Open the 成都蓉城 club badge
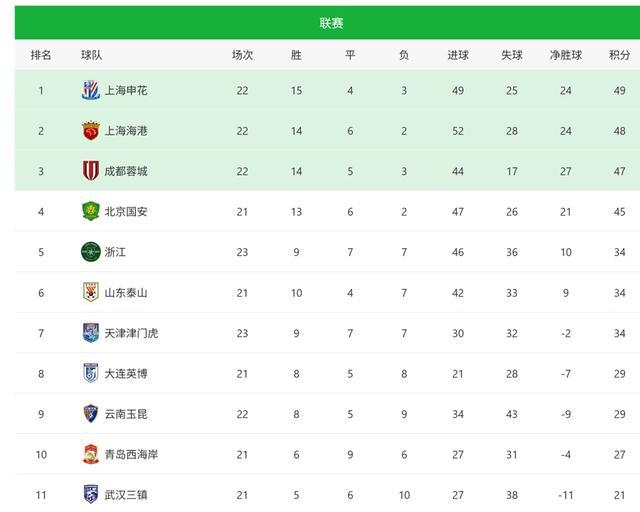This screenshot has height=512, width=640. click(x=91, y=171)
